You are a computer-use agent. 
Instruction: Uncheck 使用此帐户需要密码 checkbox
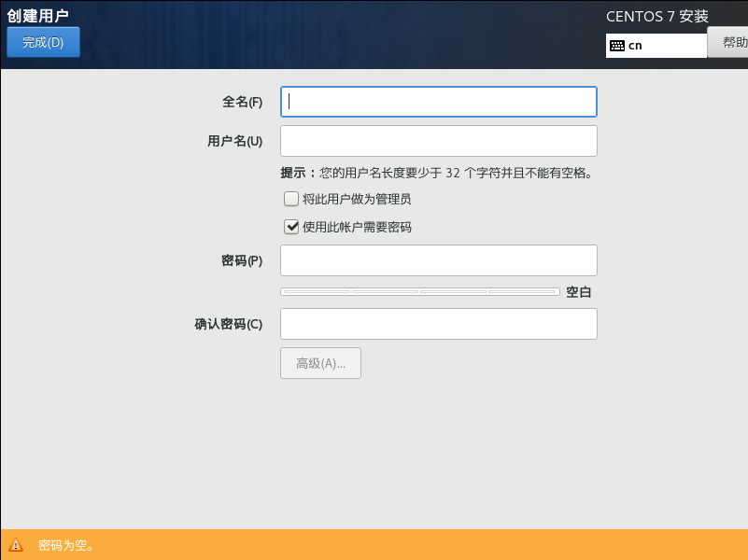(291, 227)
